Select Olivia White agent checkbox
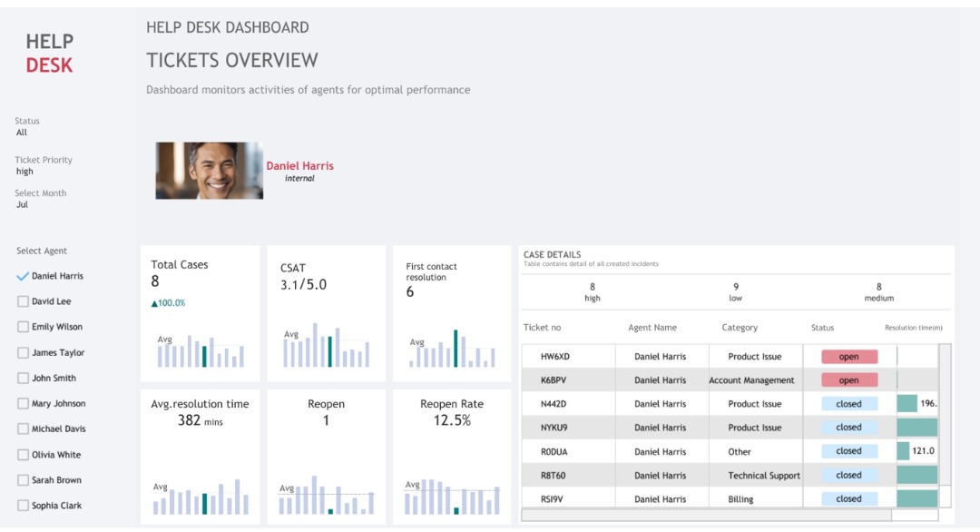This screenshot has width=980, height=532. [x=23, y=455]
